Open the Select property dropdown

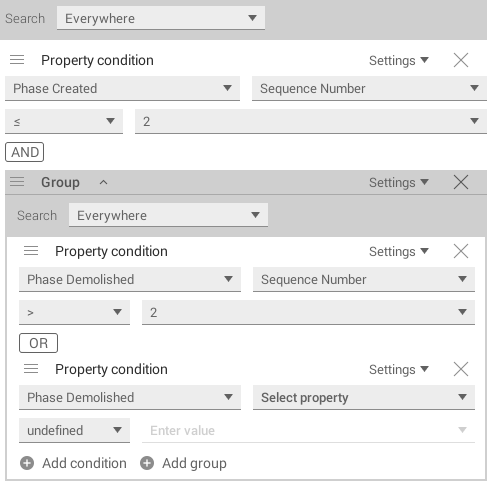tap(364, 397)
